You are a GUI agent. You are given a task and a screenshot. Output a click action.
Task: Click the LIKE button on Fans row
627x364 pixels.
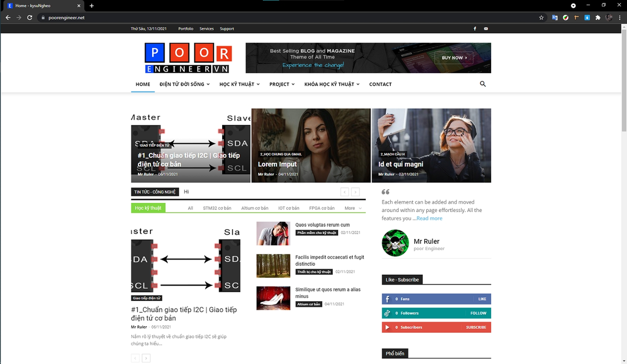point(482,299)
